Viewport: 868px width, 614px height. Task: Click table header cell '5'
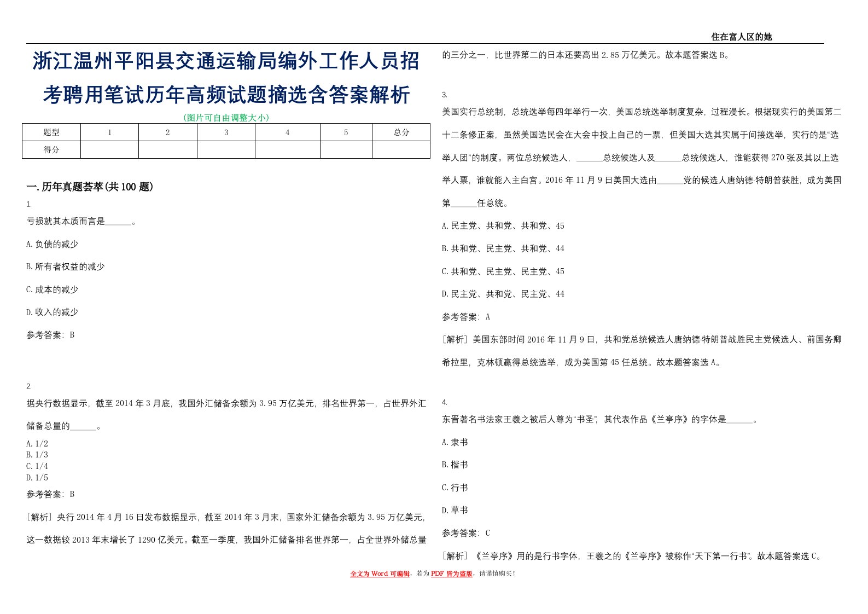coord(346,132)
